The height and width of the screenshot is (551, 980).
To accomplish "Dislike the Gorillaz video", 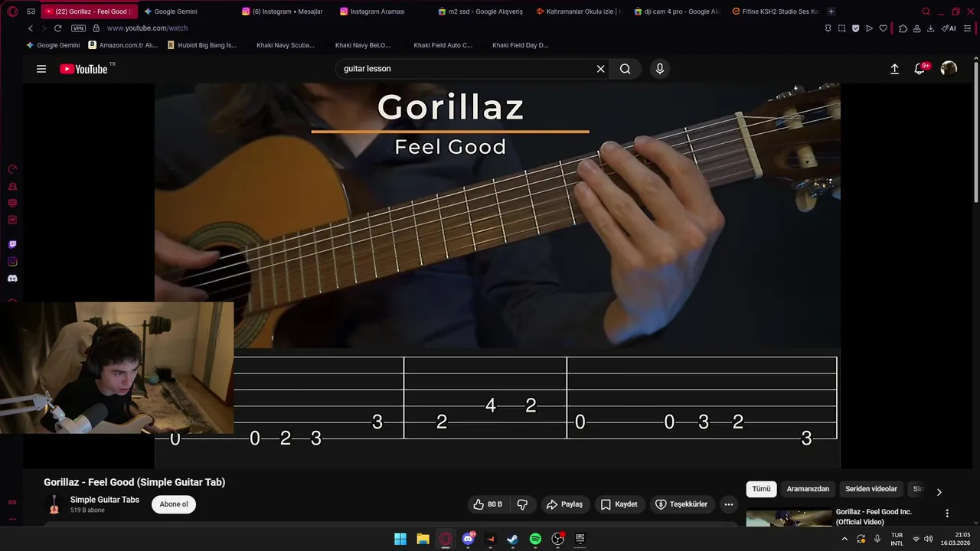I will click(x=523, y=504).
